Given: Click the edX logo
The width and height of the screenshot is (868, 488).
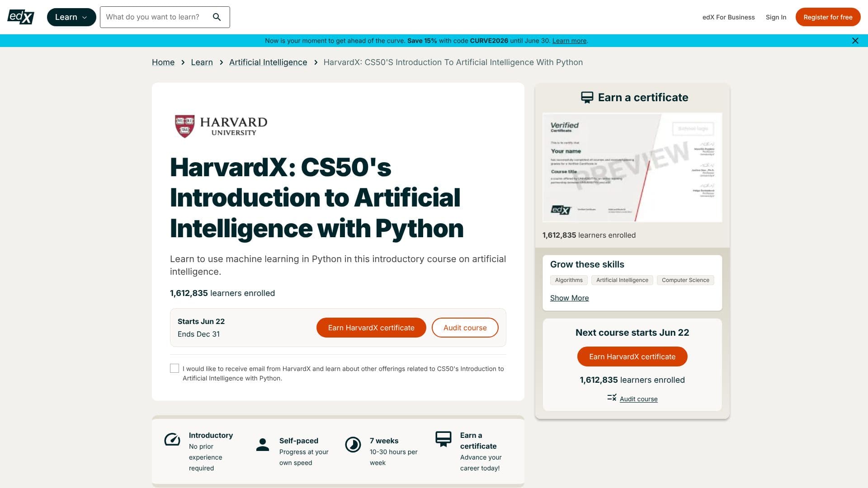Looking at the screenshot, I should pos(21,17).
